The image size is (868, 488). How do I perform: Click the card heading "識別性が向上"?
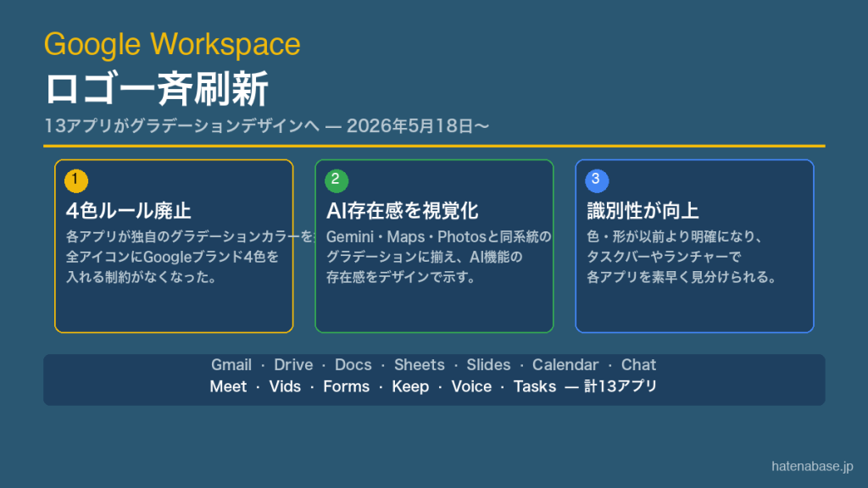pyautogui.click(x=643, y=211)
